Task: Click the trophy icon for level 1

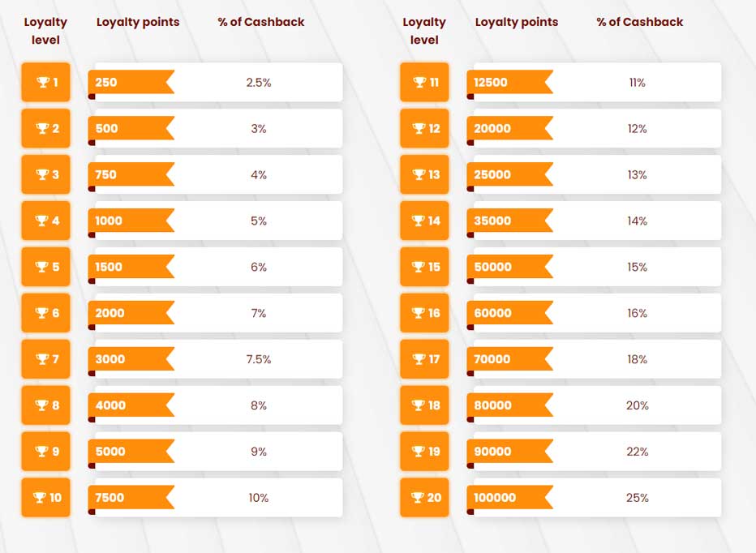Action: 43,83
